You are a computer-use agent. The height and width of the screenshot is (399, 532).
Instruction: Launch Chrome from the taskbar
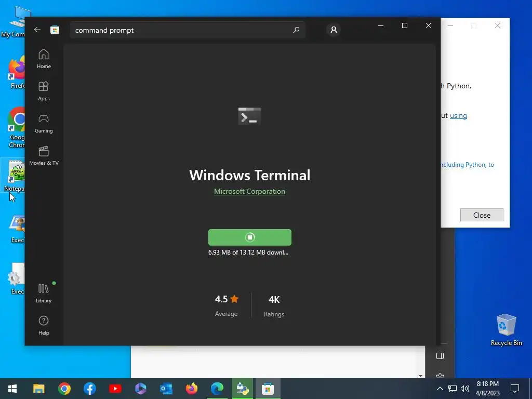[64, 389]
